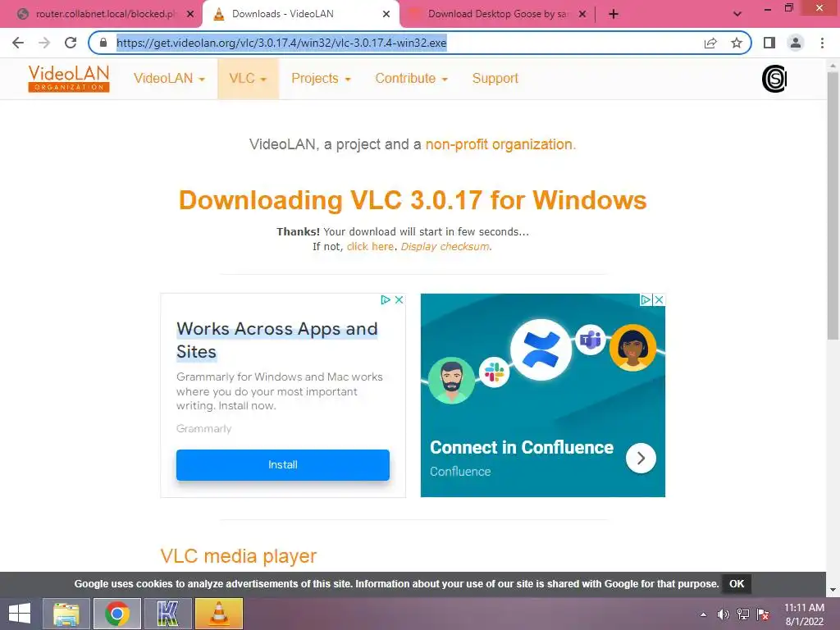Open the tab search chevron
840x630 pixels.
pos(737,14)
